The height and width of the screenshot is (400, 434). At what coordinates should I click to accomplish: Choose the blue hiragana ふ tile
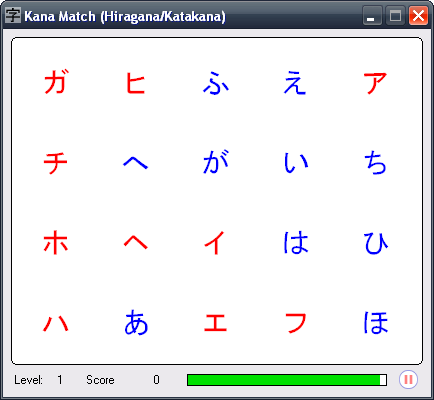tap(216, 83)
